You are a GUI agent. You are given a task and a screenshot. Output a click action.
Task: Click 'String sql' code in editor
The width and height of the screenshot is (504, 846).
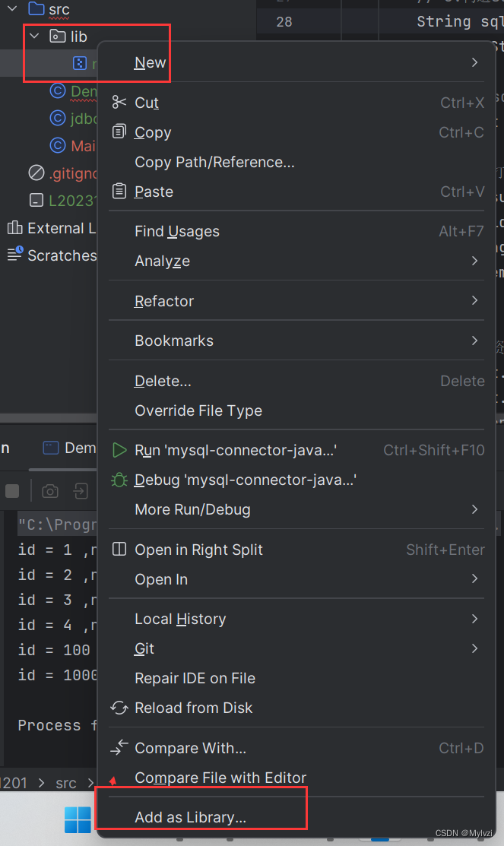[460, 21]
